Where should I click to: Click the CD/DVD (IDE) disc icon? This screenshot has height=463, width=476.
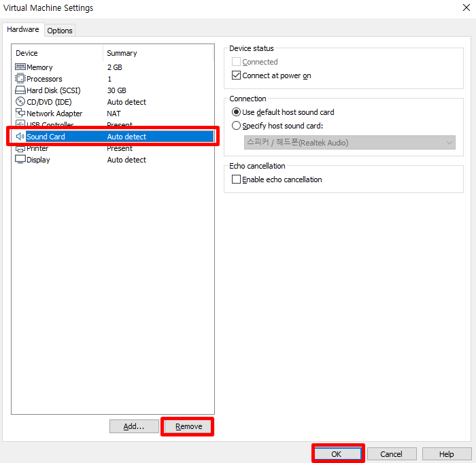20,101
